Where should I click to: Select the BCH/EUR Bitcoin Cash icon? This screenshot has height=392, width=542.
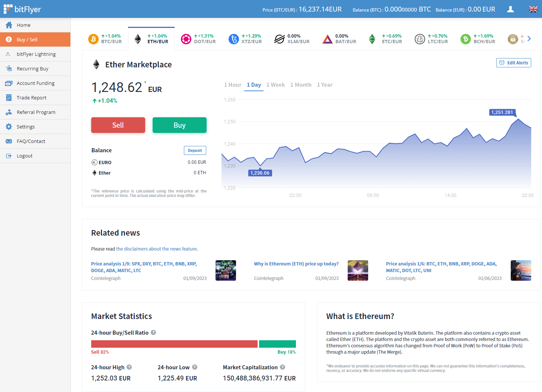[465, 39]
